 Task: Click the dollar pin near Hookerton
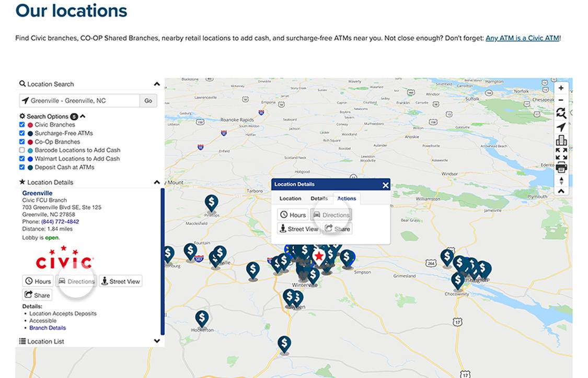click(x=202, y=319)
